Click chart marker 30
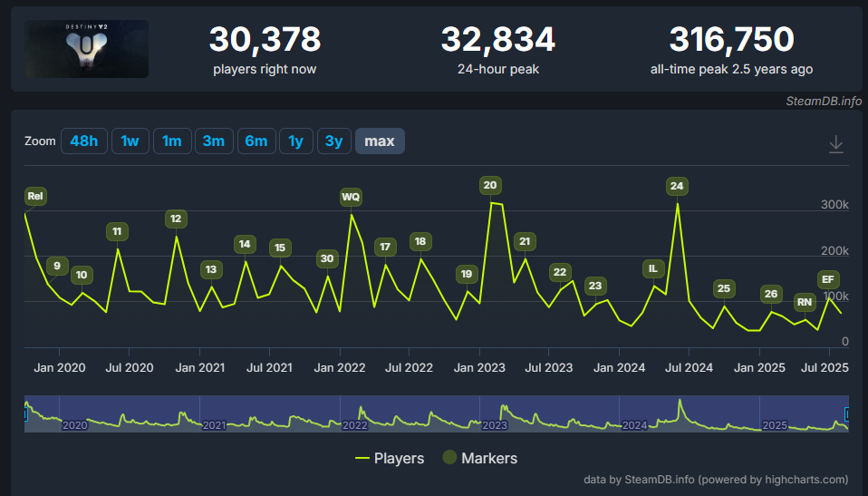This screenshot has width=868, height=496. [327, 258]
